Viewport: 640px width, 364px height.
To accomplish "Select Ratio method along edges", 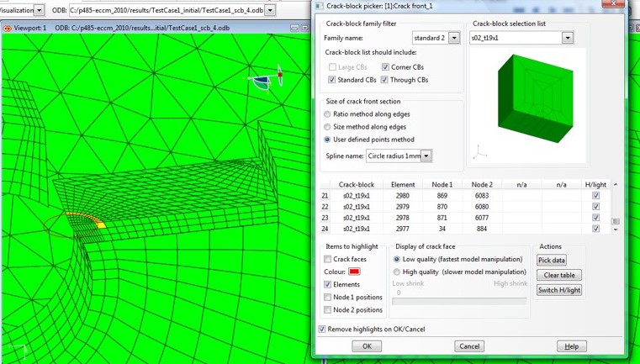I will pos(328,114).
